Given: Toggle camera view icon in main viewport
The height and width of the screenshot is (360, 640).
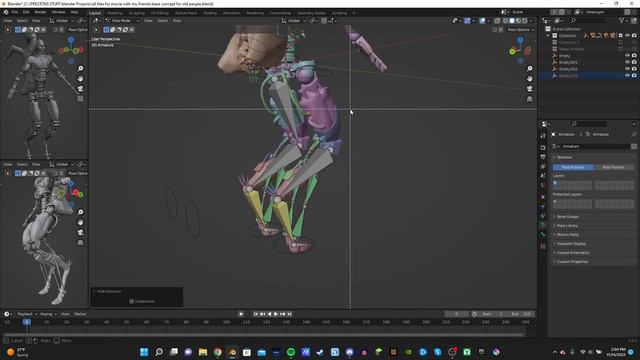Looking at the screenshot, I should 529,89.
